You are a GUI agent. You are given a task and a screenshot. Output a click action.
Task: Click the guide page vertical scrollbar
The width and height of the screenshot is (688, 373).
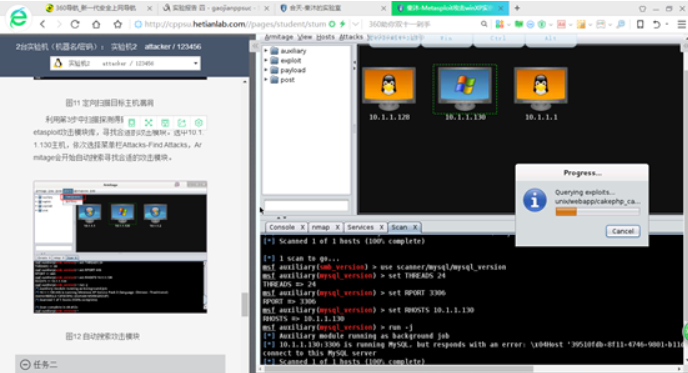pyautogui.click(x=245, y=304)
